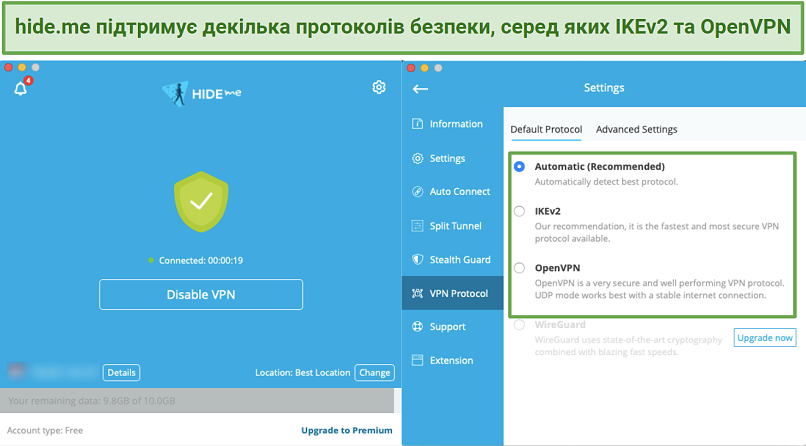Image resolution: width=806 pixels, height=446 pixels.
Task: Go back using arrow in Settings window
Action: point(420,89)
